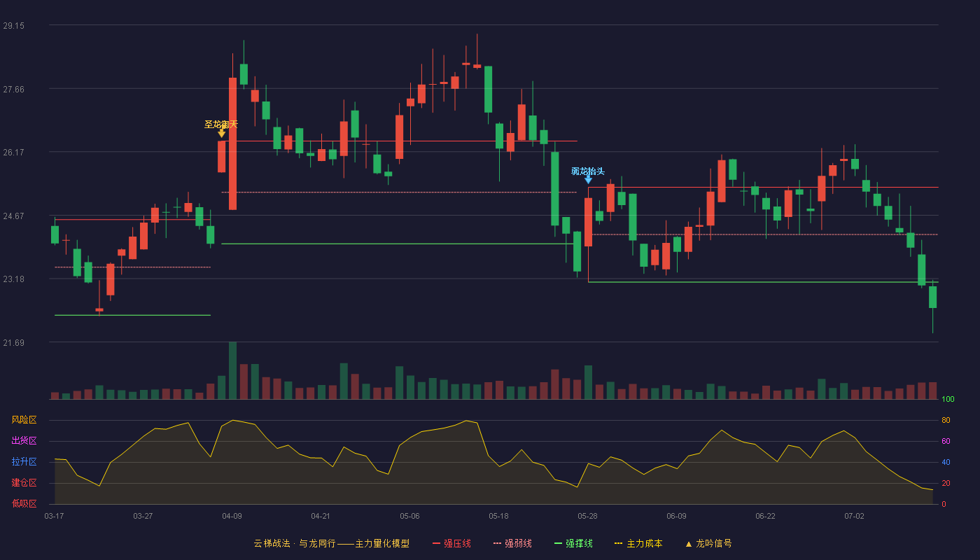Click the 圣龙御天 signal arrow marker
The width and height of the screenshot is (980, 560).
221,133
